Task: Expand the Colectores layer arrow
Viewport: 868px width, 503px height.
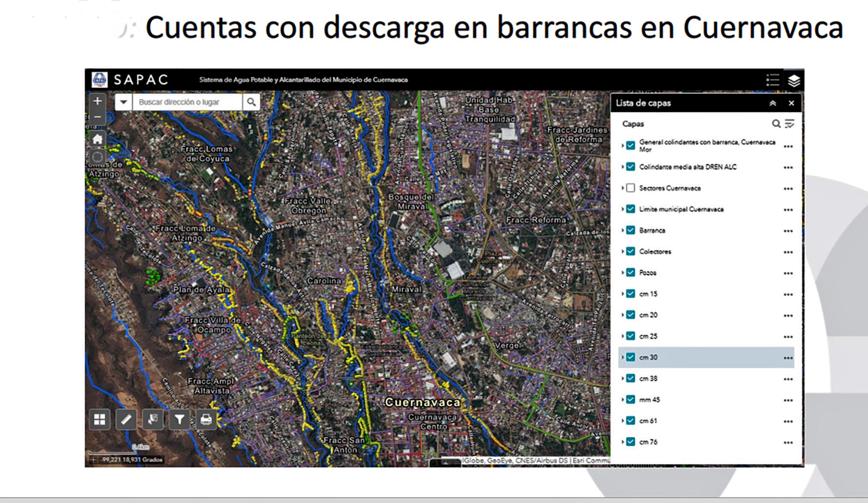Action: coord(623,251)
